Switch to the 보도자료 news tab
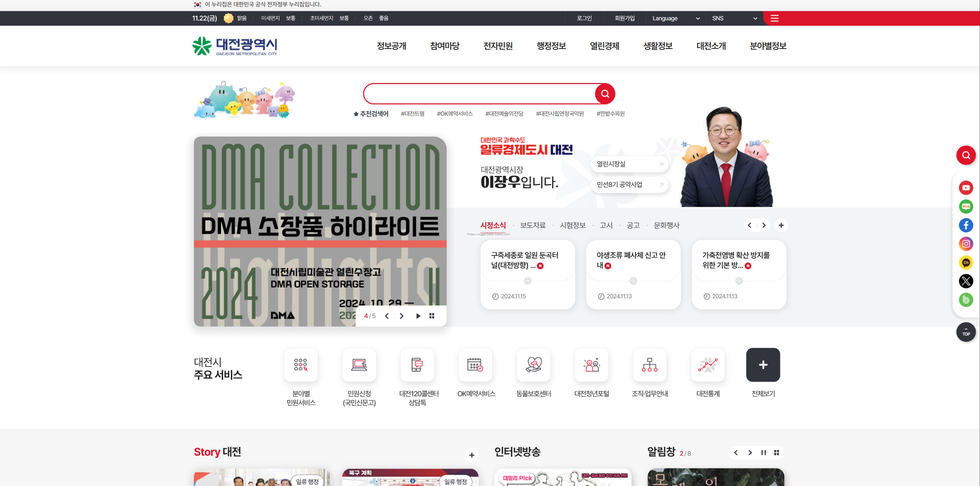This screenshot has width=980, height=486. 532,225
